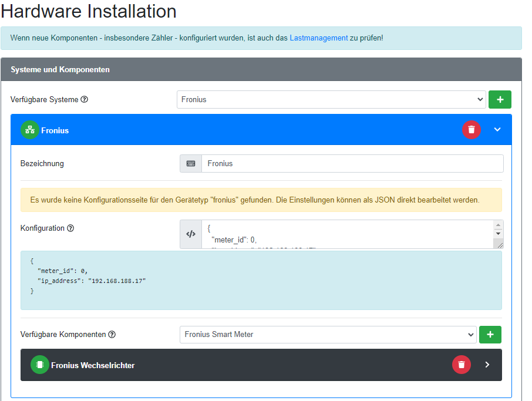This screenshot has width=532, height=401.
Task: Delete the Fronius system with red trash icon
Action: pos(471,130)
